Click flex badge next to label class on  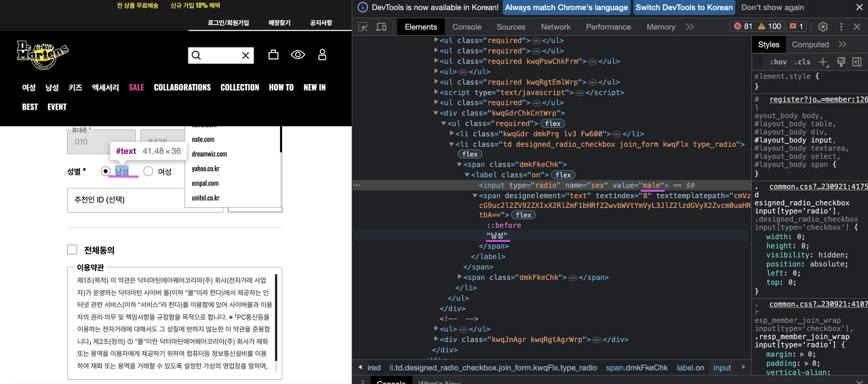pyautogui.click(x=563, y=175)
